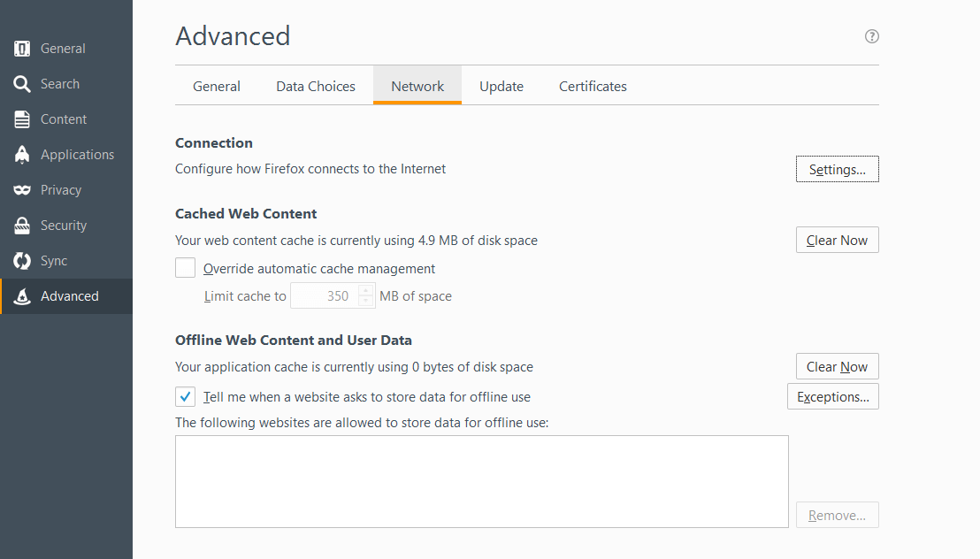Click the Sync arrows sidebar icon
The height and width of the screenshot is (559, 980).
(22, 261)
